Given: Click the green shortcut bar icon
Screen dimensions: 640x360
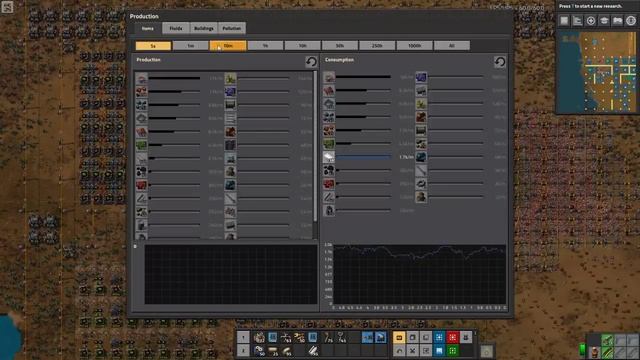Looking at the screenshot, I should [x=452, y=350].
